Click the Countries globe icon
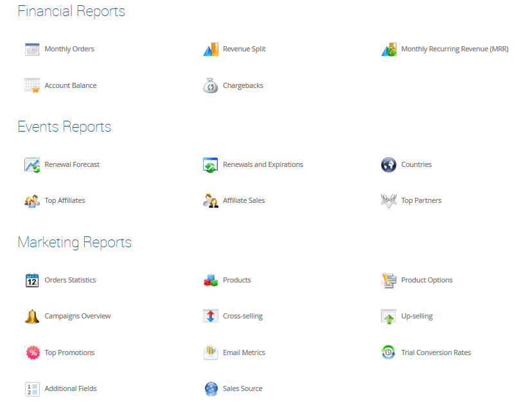The image size is (532, 409). [x=389, y=165]
